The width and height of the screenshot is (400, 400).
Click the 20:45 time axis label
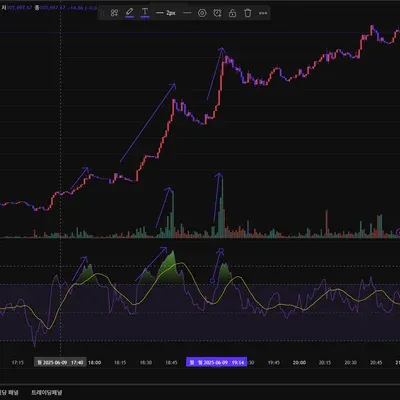376,362
